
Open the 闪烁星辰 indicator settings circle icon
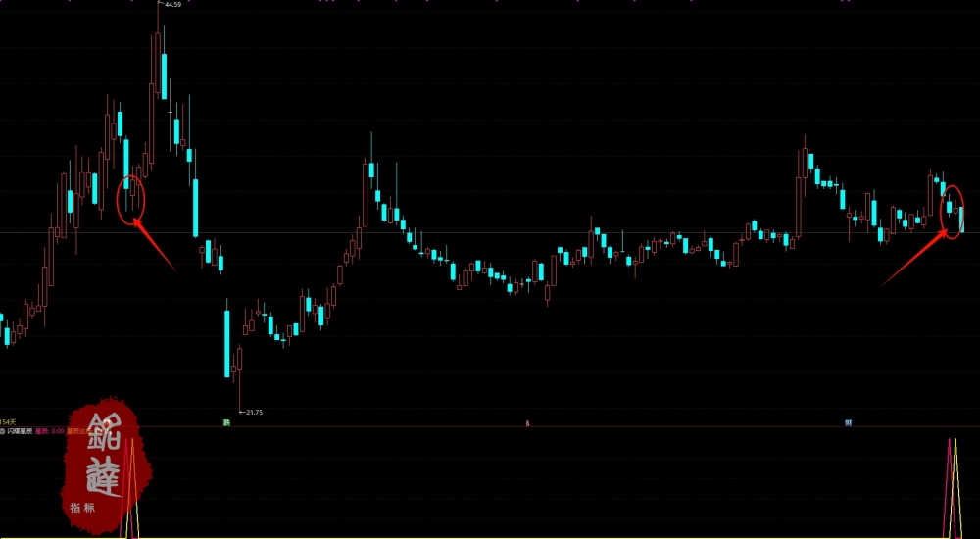3,431
